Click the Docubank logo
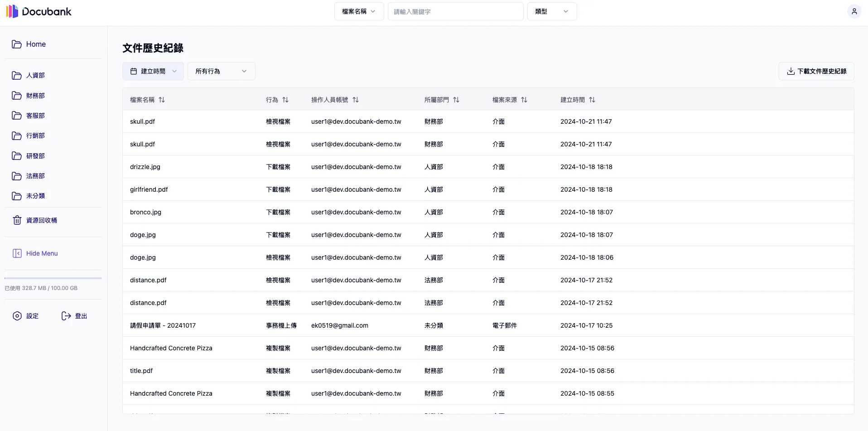This screenshot has height=431, width=868. pos(39,11)
